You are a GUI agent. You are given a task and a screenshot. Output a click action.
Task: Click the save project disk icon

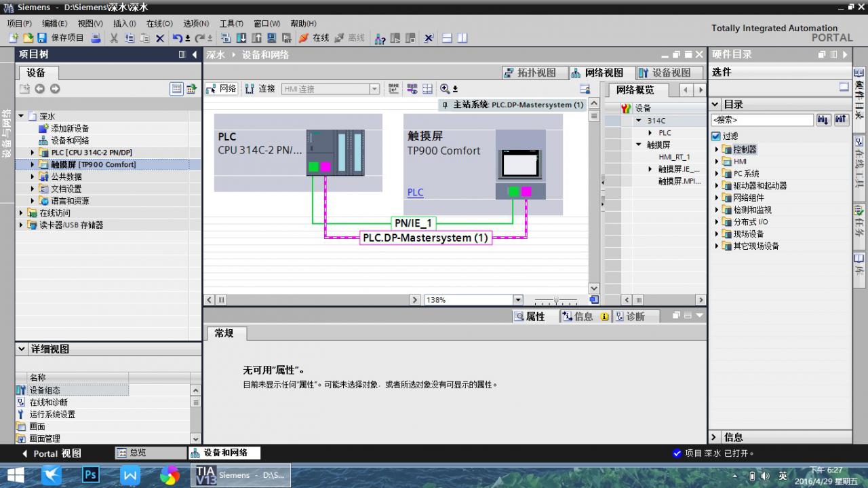(42, 38)
